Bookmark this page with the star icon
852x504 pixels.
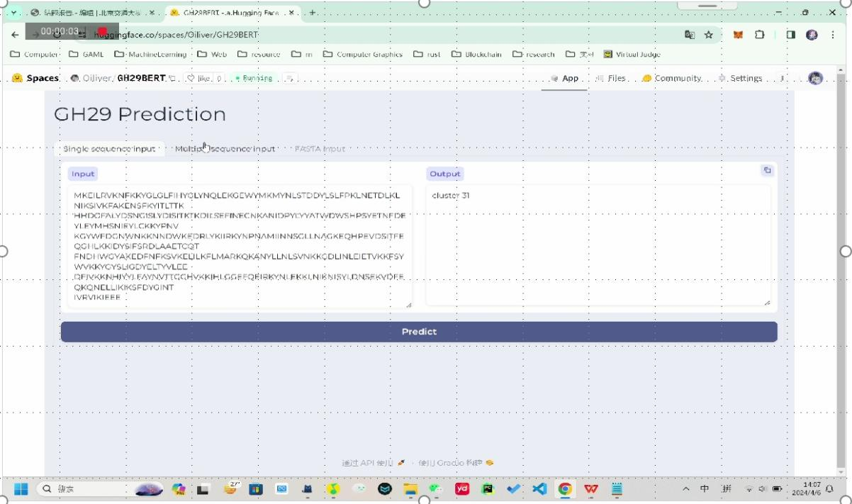[708, 35]
